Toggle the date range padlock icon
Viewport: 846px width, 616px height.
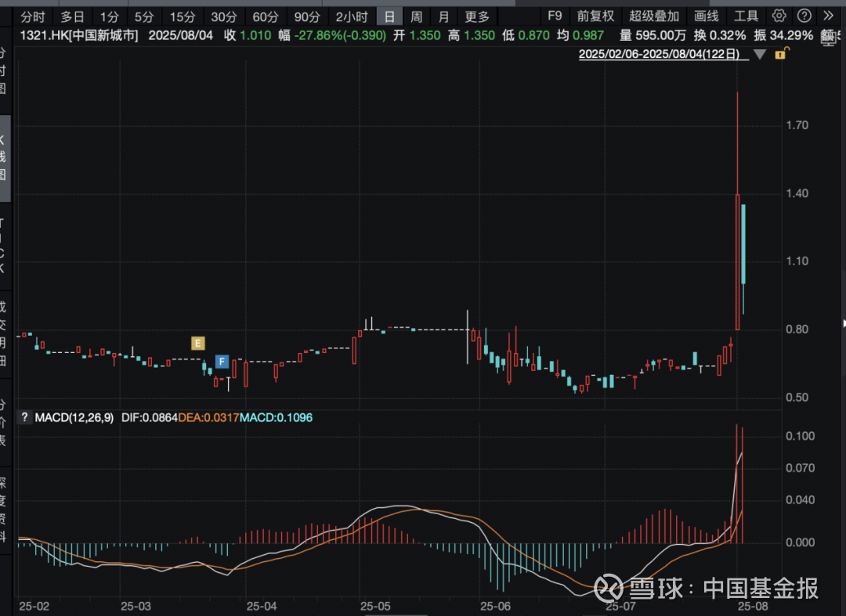coord(779,53)
